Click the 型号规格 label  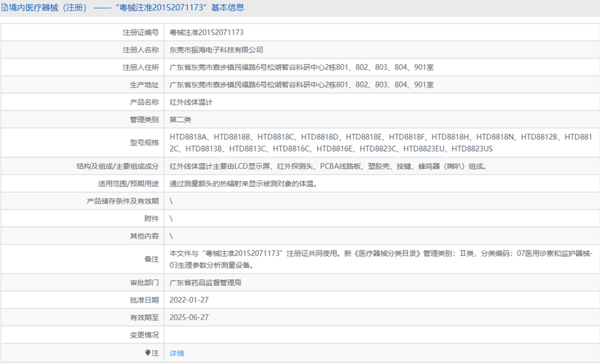144,142
